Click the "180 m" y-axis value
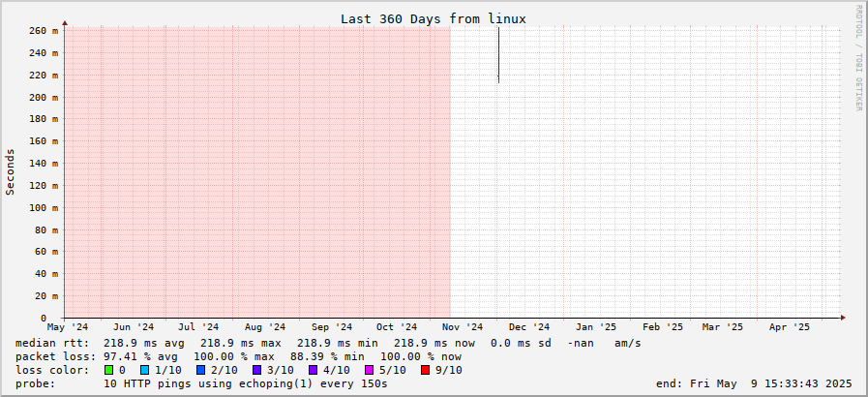This screenshot has height=397, width=868. click(x=44, y=119)
